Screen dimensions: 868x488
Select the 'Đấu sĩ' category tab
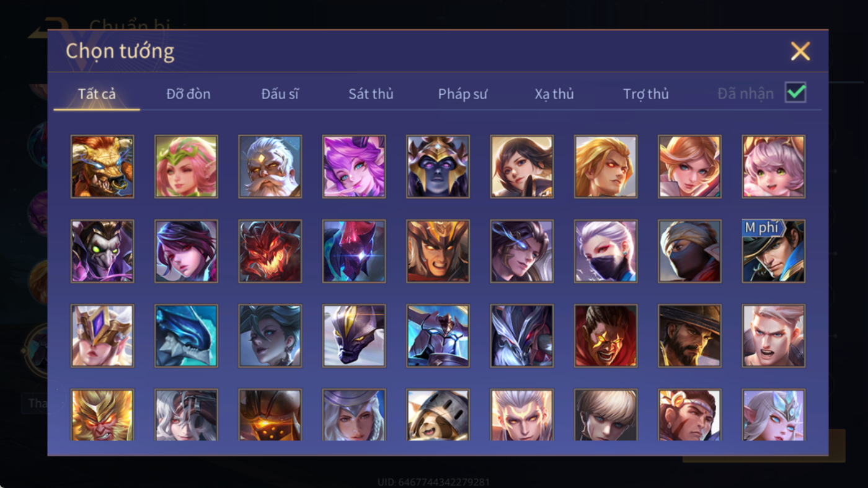tap(280, 94)
